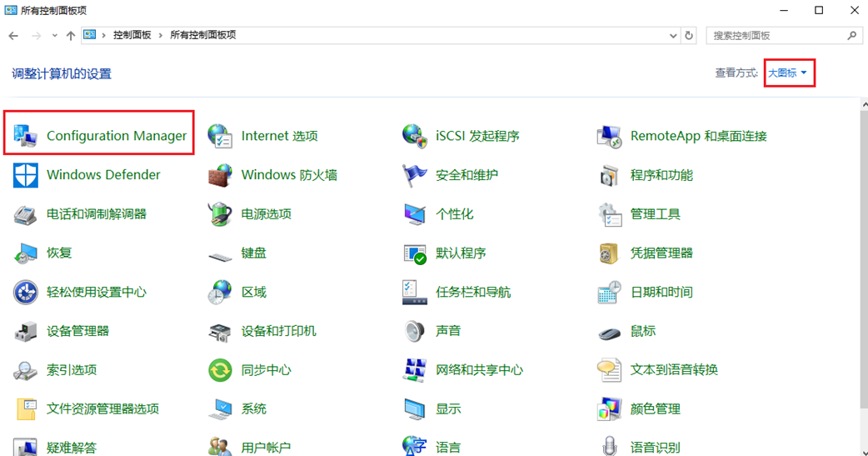Click the 所有控制面板项 breadcrumb
The width and height of the screenshot is (868, 456).
[x=203, y=35]
